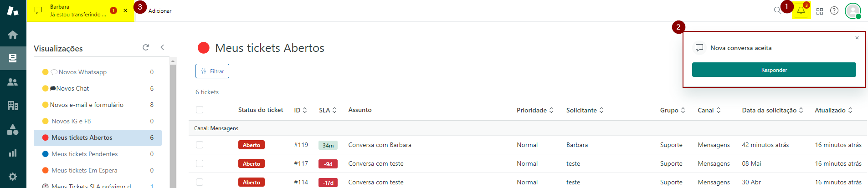Open the Reporting chart icon in sidebar
The height and width of the screenshot is (188, 868).
pos(13,153)
